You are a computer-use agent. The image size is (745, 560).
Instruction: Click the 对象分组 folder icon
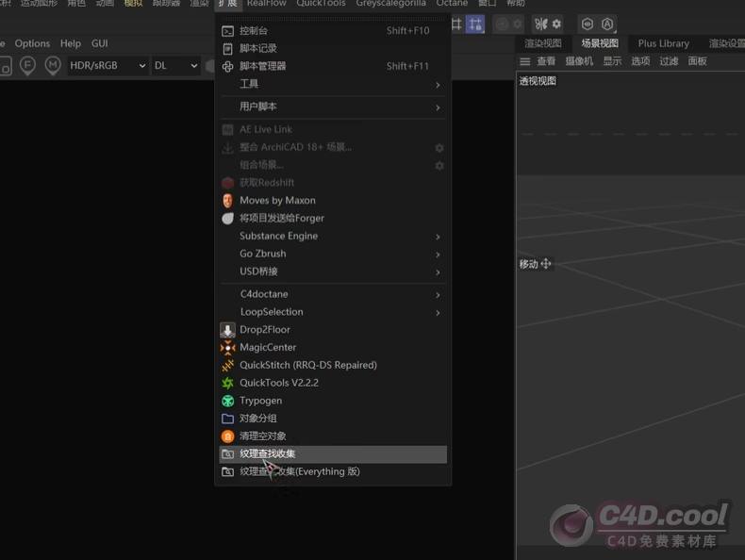[227, 419]
